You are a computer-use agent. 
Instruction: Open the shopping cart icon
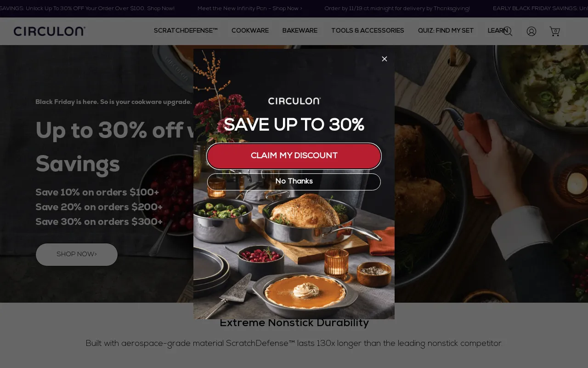pyautogui.click(x=555, y=31)
